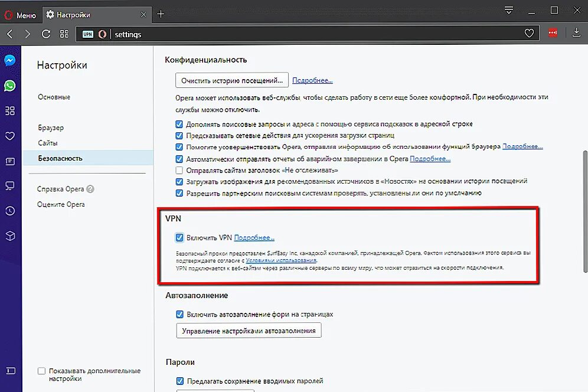The width and height of the screenshot is (588, 392).
Task: Open Условиями использования link
Action: pyautogui.click(x=282, y=260)
